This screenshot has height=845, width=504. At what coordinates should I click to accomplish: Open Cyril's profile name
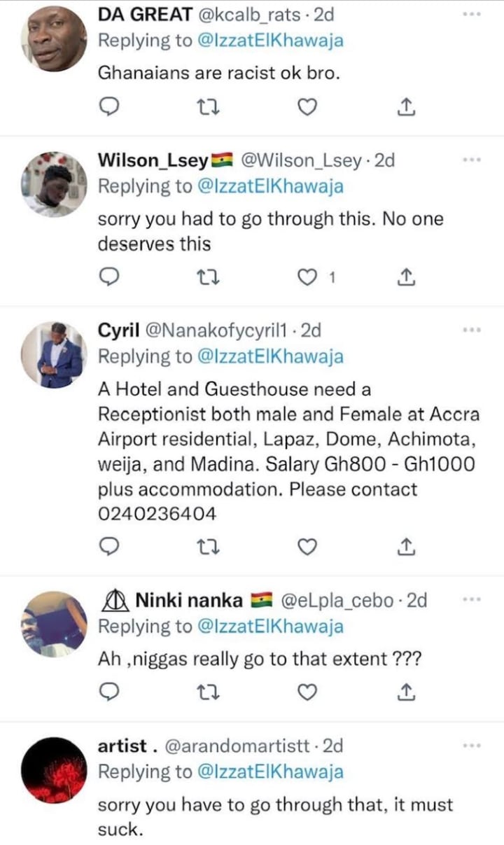pyautogui.click(x=118, y=330)
